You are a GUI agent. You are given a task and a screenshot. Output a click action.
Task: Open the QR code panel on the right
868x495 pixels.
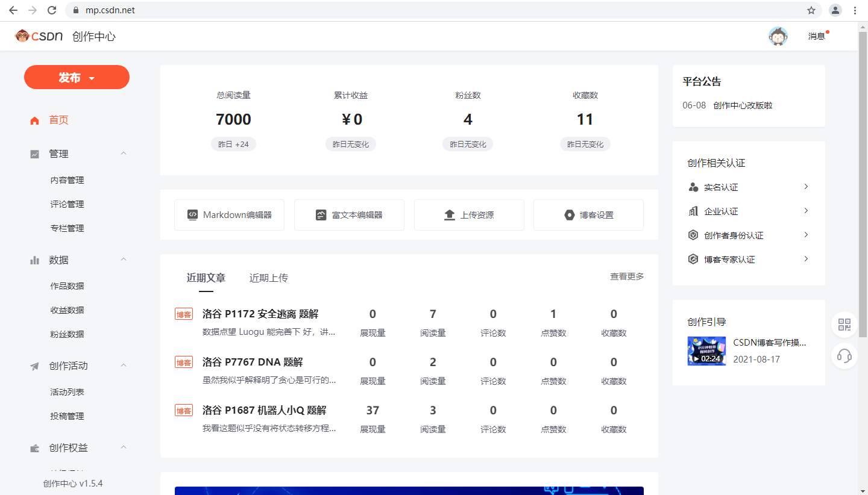(x=844, y=325)
